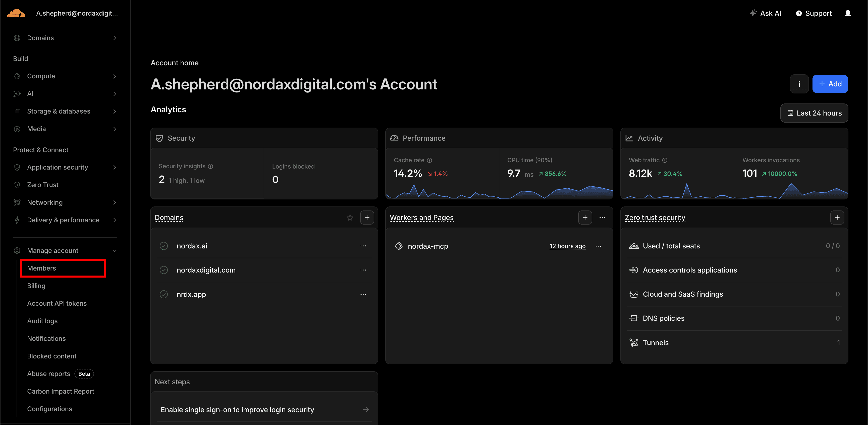Screen dimensions: 868x425
Task: Open the user profile icon menu
Action: click(x=847, y=13)
